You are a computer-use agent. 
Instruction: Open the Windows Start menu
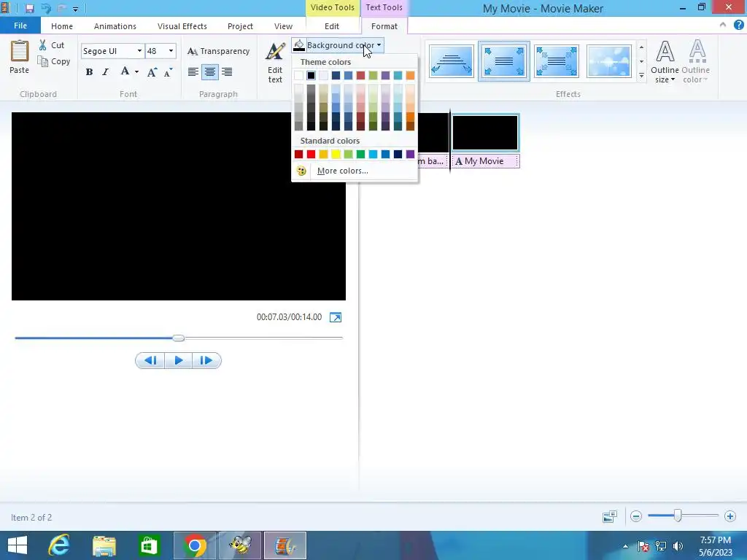pyautogui.click(x=18, y=545)
